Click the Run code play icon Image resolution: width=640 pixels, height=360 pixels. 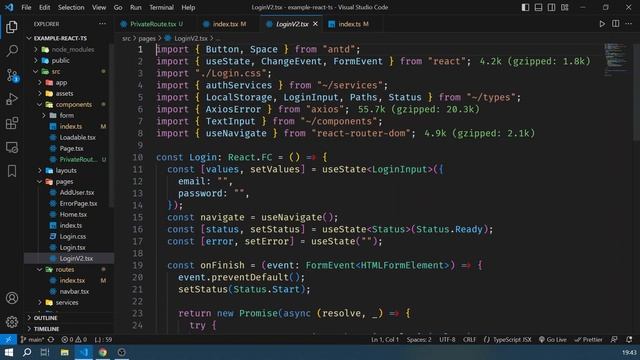click(602, 24)
